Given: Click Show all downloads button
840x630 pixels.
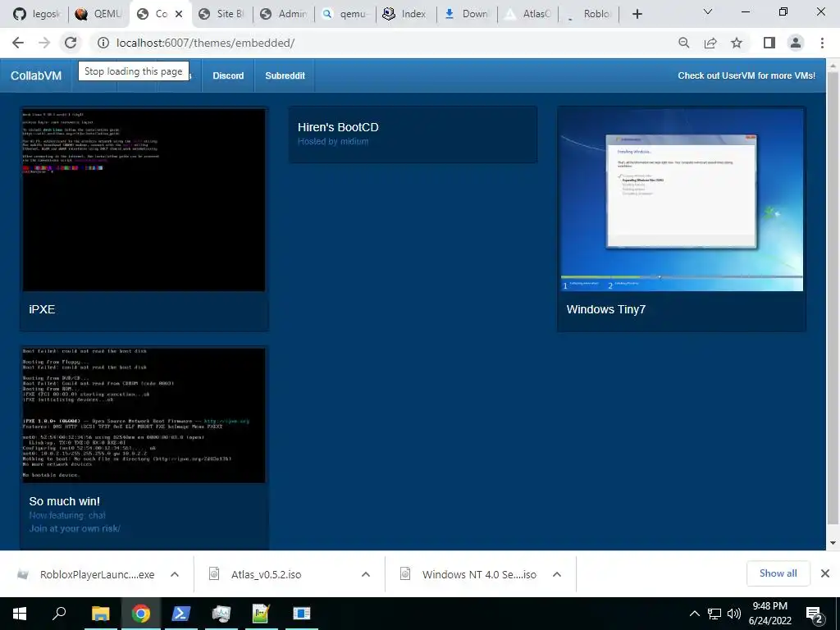Looking at the screenshot, I should pyautogui.click(x=778, y=573).
